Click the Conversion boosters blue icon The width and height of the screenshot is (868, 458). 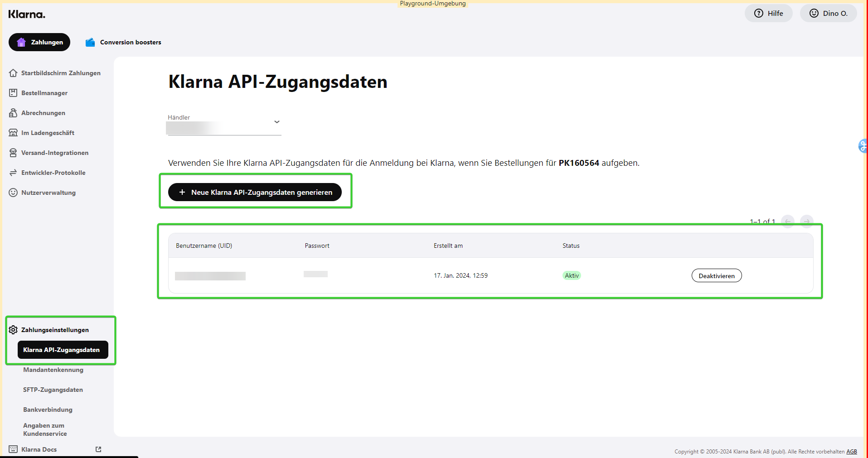[90, 42]
